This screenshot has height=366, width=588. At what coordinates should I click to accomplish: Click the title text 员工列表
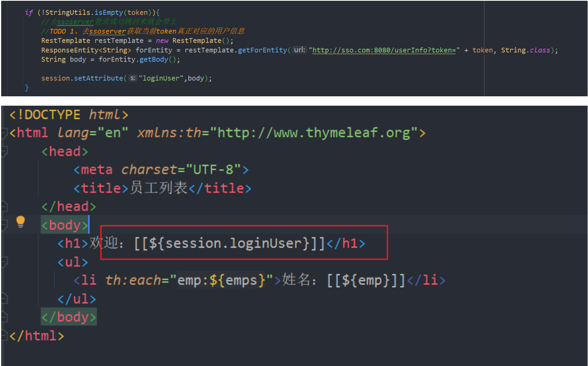click(x=158, y=188)
